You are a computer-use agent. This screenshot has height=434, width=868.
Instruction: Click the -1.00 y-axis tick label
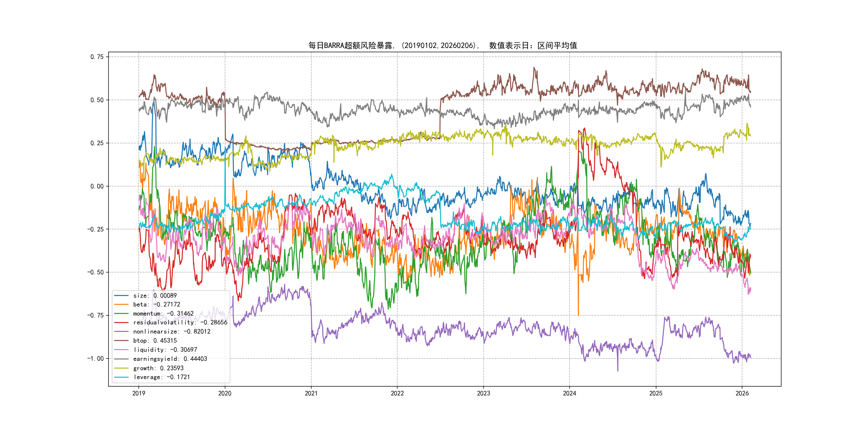[95, 358]
